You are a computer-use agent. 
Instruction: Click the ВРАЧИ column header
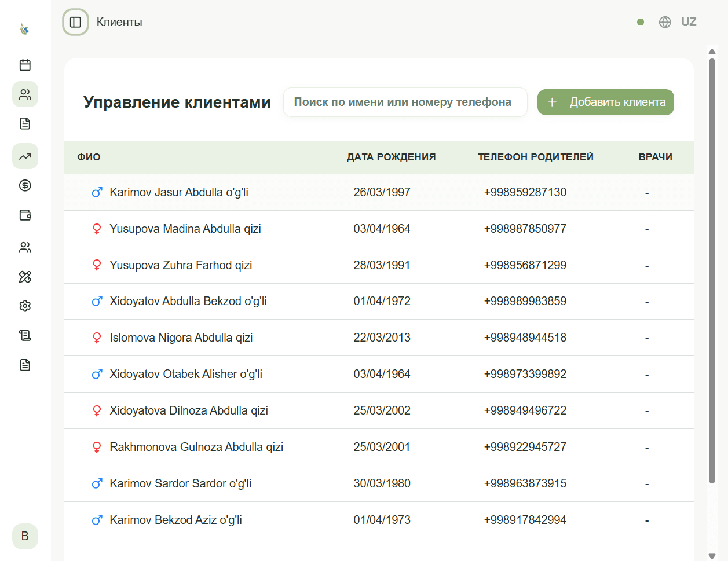click(656, 157)
